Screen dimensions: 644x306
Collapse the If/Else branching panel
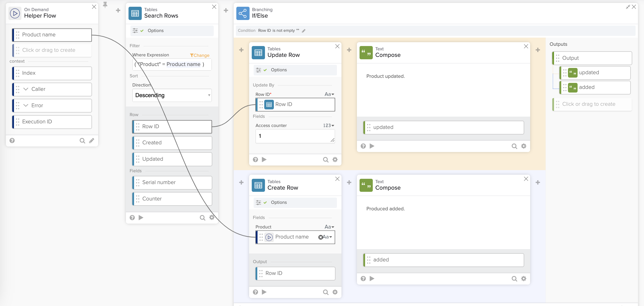pyautogui.click(x=628, y=7)
